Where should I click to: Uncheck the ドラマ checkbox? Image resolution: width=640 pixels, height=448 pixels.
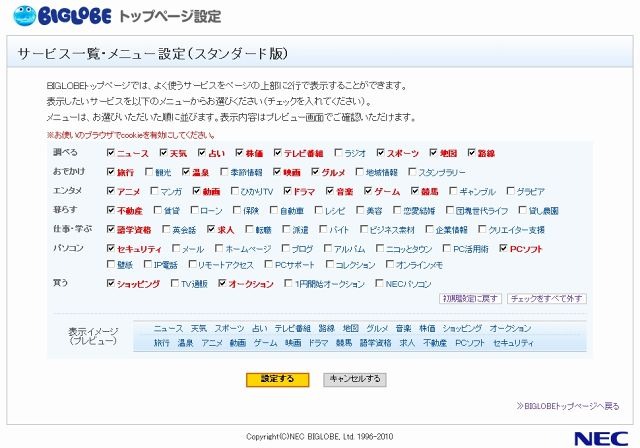point(287,191)
